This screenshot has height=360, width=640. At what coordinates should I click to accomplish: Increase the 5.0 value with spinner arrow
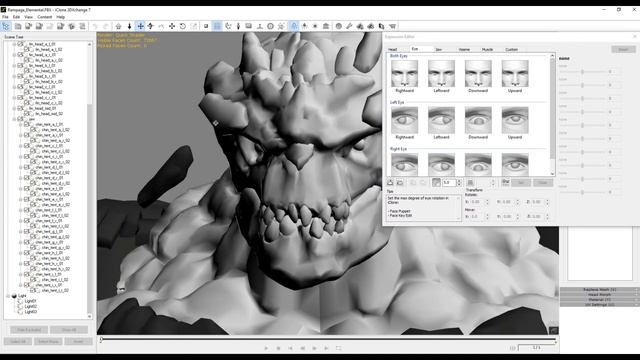pos(459,180)
